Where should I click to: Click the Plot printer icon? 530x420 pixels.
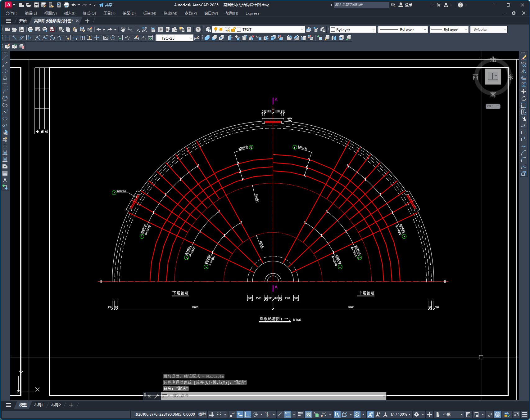tap(31, 29)
